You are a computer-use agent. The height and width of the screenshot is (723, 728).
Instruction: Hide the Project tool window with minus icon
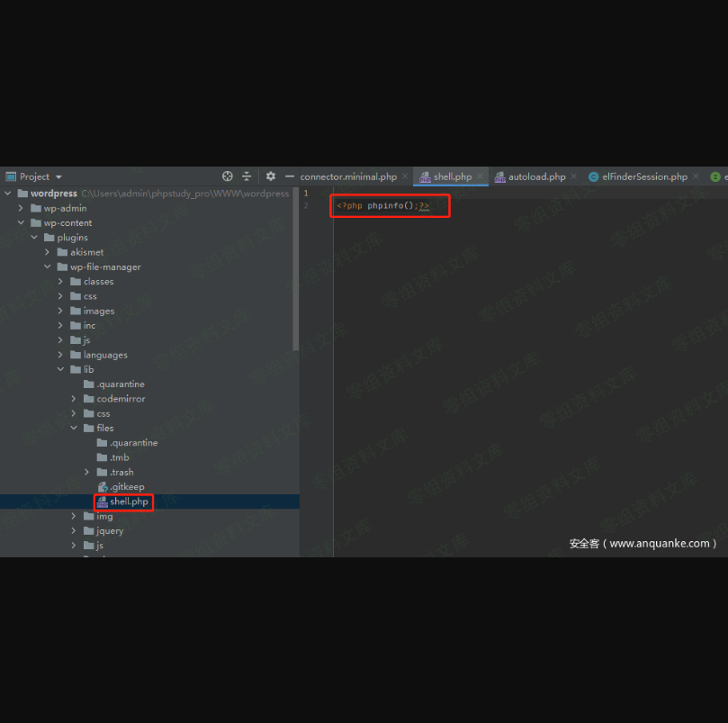(290, 176)
